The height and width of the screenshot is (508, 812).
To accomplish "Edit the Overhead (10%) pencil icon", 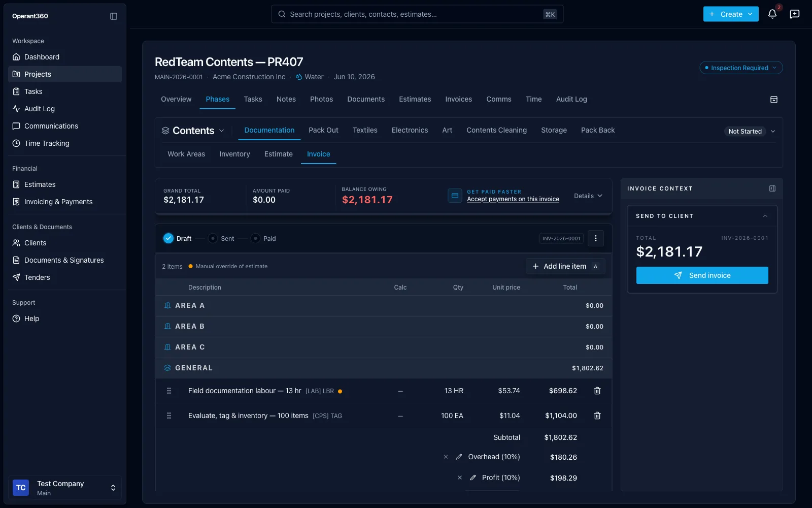I will pyautogui.click(x=459, y=457).
